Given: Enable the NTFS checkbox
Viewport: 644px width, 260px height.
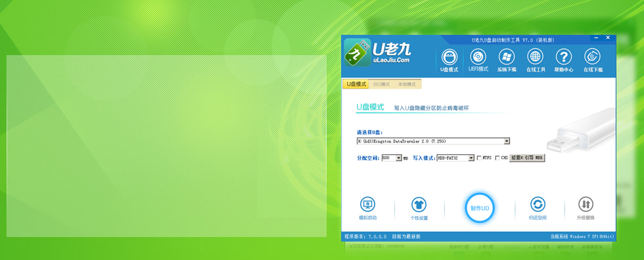Looking at the screenshot, I should (x=479, y=158).
